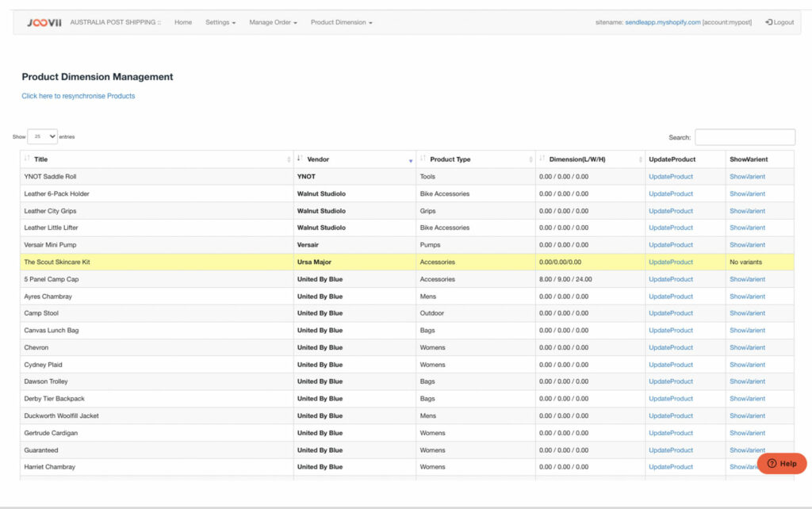The height and width of the screenshot is (509, 812).
Task: Open the show entries count selector
Action: point(42,136)
